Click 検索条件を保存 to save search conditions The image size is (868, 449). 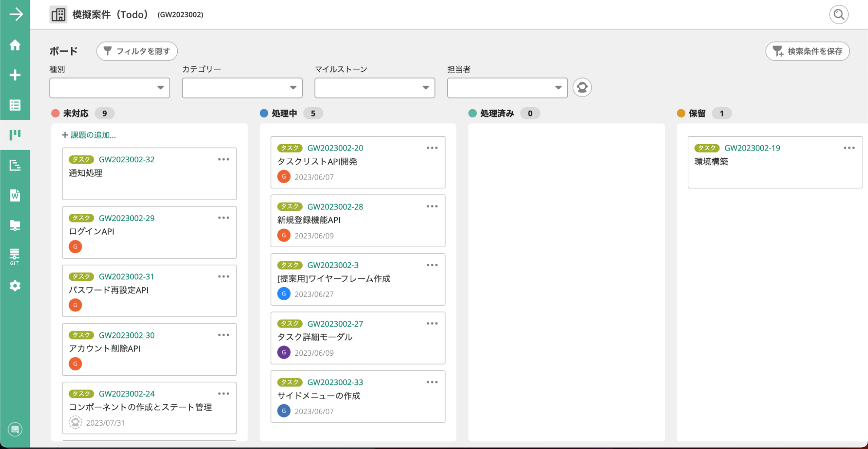pos(807,51)
